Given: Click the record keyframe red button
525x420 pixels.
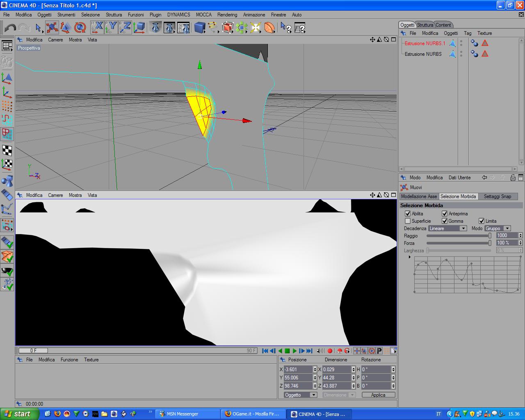Looking at the screenshot, I should click(x=330, y=351).
